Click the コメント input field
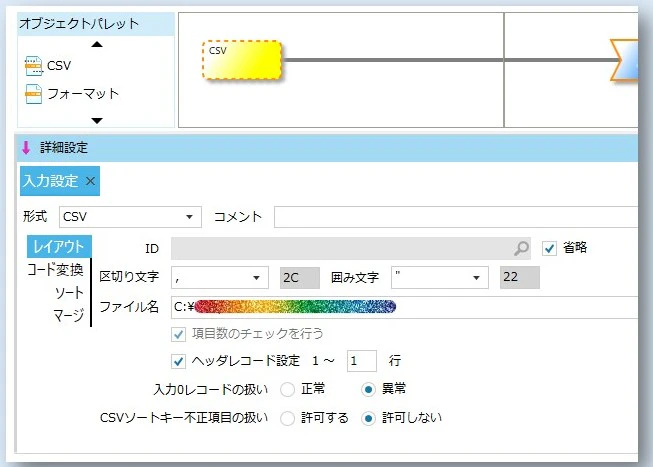653x467 pixels. click(456, 217)
